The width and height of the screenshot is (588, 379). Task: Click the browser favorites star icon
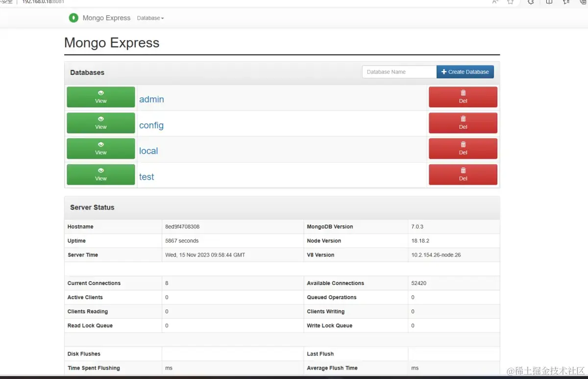511,2
